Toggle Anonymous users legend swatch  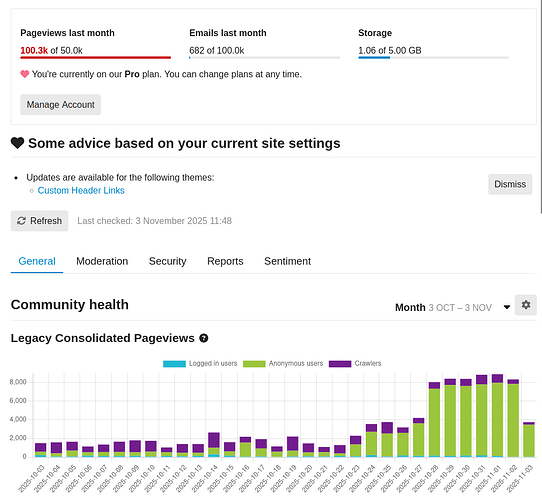pyautogui.click(x=254, y=364)
